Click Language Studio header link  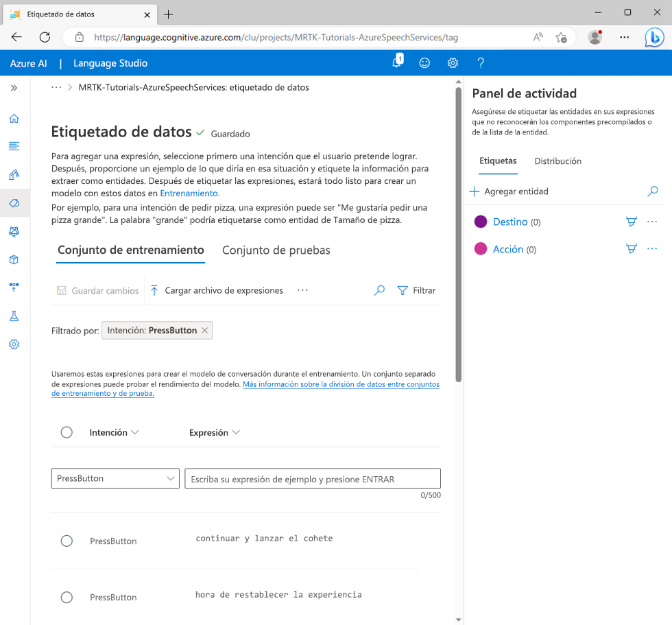(x=110, y=63)
